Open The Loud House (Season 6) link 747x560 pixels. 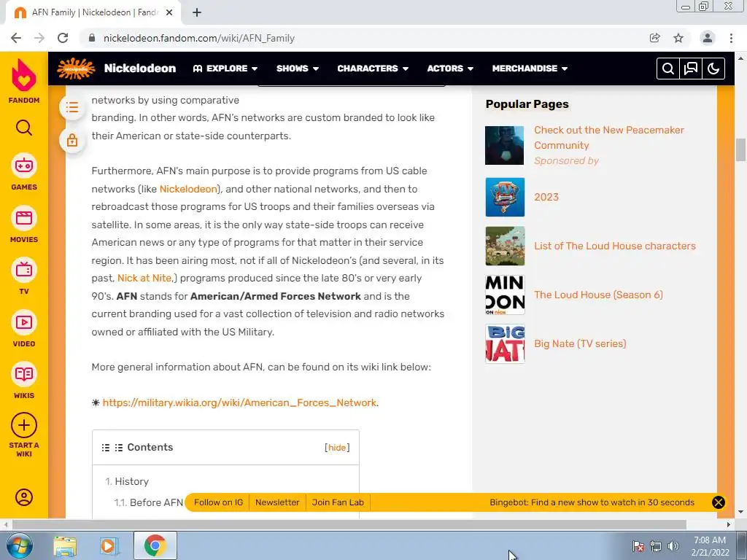tap(598, 295)
